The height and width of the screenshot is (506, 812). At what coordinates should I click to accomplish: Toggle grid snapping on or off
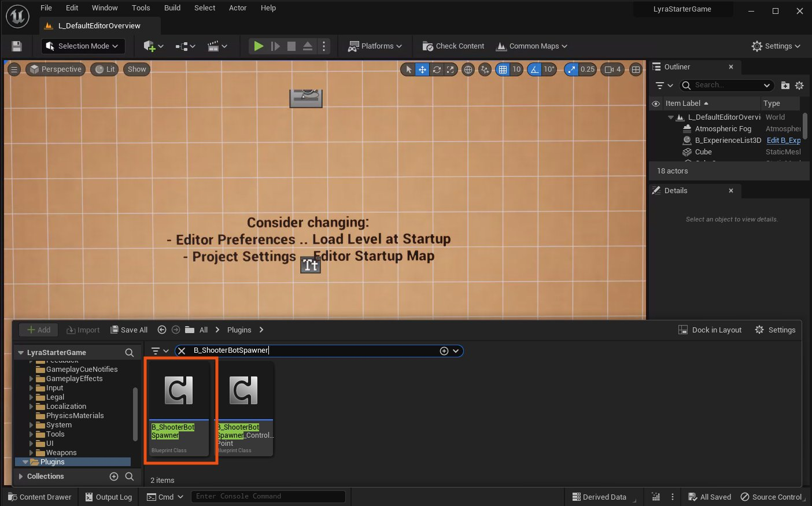tap(503, 69)
